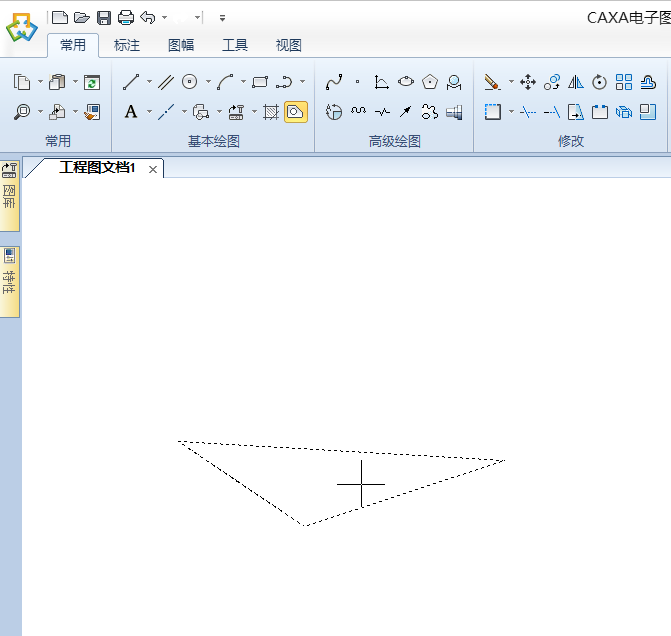Select the Spline curve tool
The height and width of the screenshot is (636, 671).
click(334, 82)
